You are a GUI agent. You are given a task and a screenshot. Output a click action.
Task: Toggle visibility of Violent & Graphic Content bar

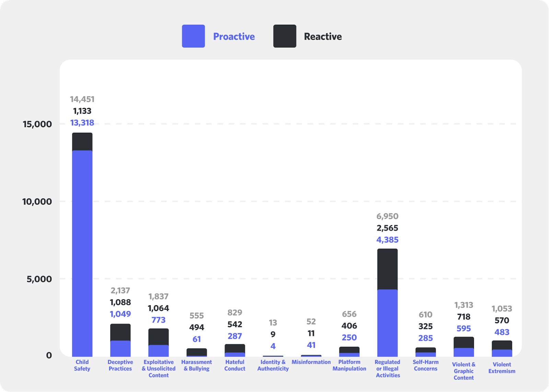pos(463,346)
